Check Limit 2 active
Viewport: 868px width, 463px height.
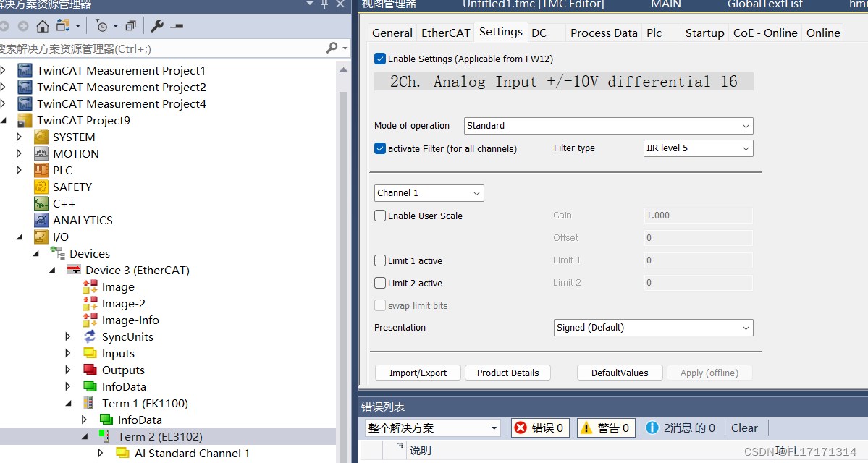(x=380, y=283)
